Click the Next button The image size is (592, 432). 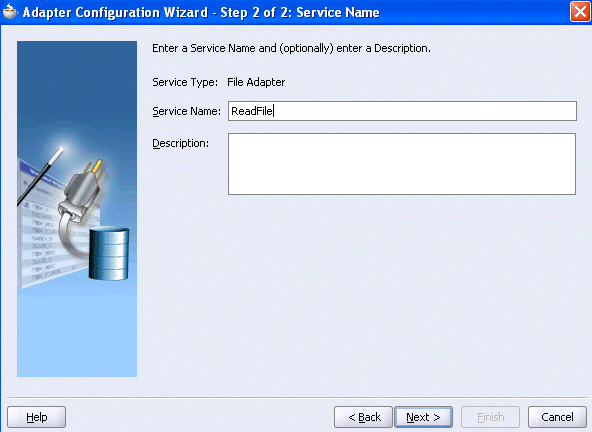[423, 417]
